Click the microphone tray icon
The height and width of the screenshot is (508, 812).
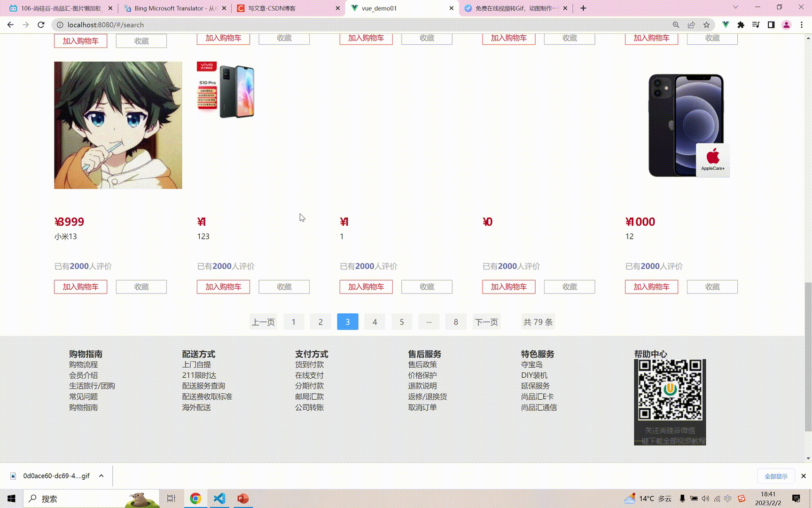(x=682, y=499)
